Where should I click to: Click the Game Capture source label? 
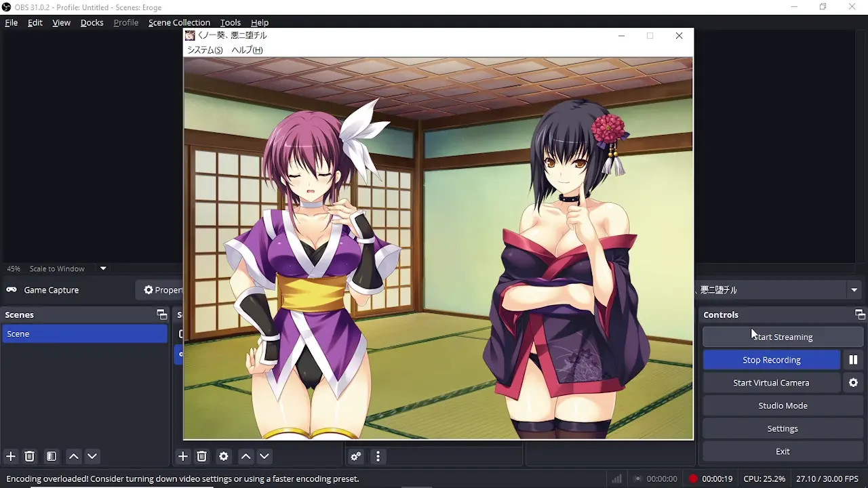(x=52, y=290)
